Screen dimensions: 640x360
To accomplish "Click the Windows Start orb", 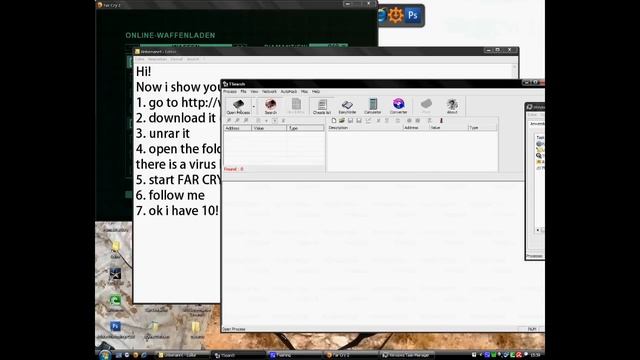I will point(105,355).
